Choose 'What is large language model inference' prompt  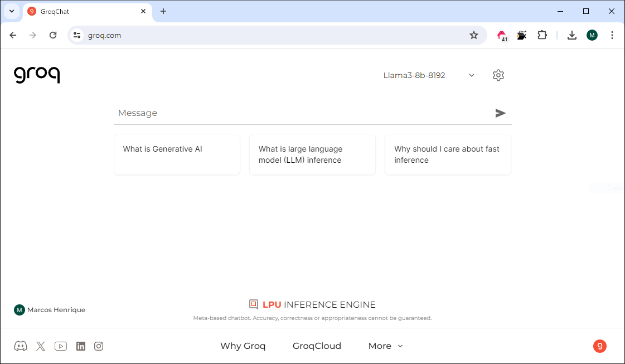click(312, 154)
